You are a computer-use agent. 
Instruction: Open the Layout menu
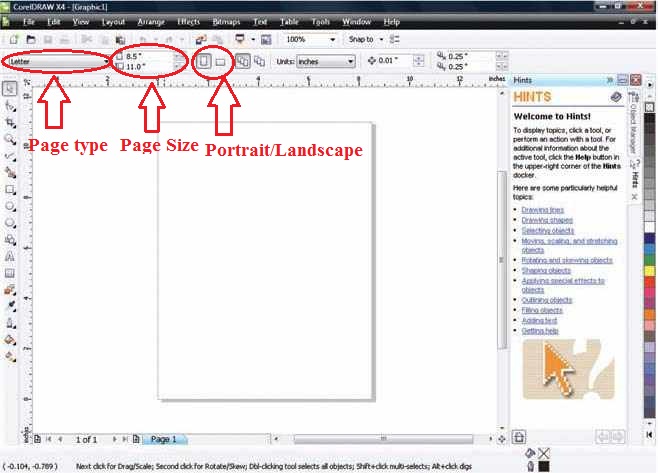[113, 22]
